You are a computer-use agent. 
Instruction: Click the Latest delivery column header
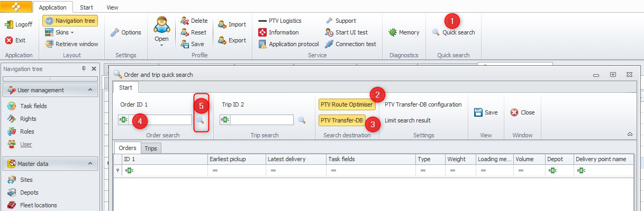296,159
